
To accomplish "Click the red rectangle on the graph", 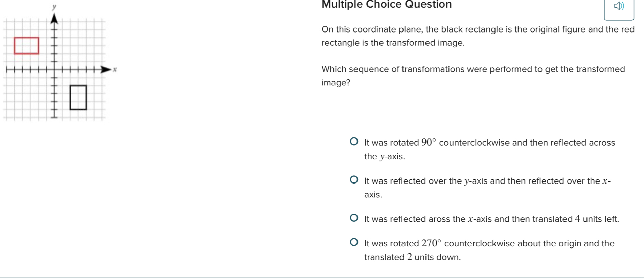I will click(26, 46).
